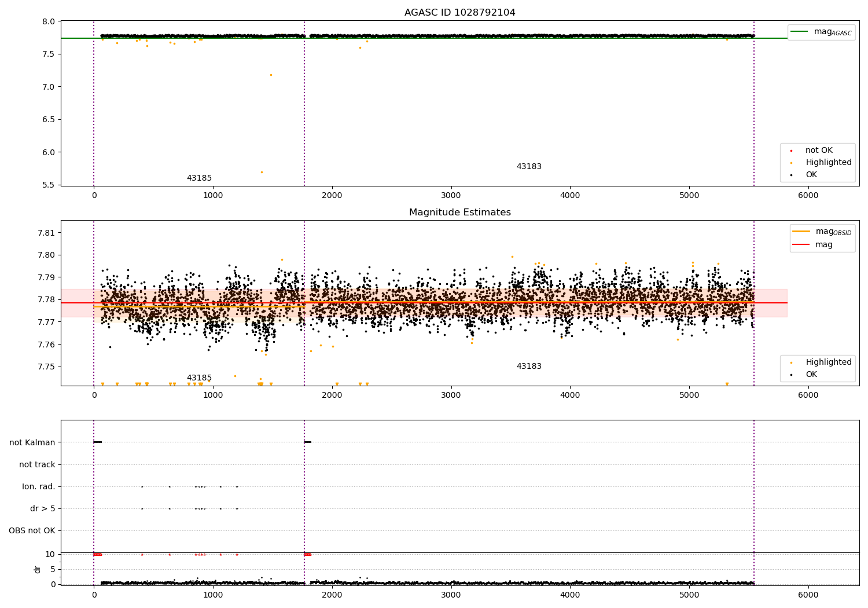Click the "Ion. rad." y-axis label

coord(39,487)
